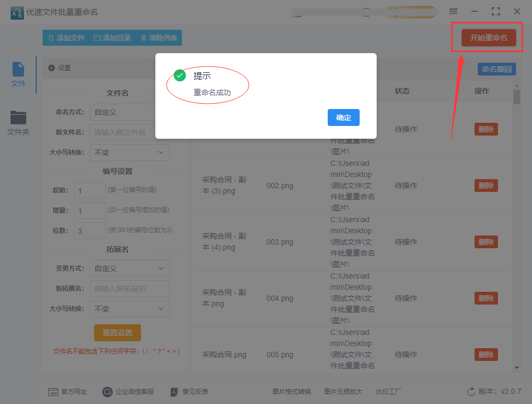Toggle fullscreen window icon in title bar

click(x=496, y=11)
